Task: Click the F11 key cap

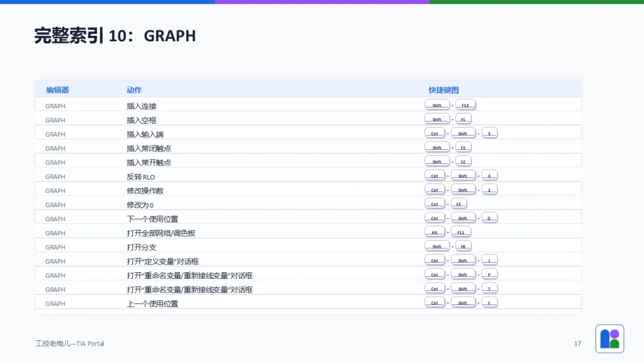Action: 461,232
